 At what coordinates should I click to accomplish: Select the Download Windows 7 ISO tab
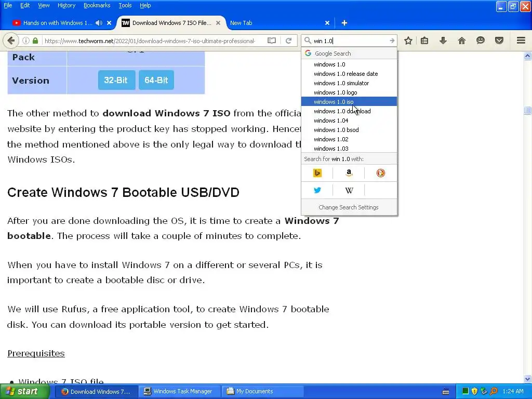pos(171,23)
